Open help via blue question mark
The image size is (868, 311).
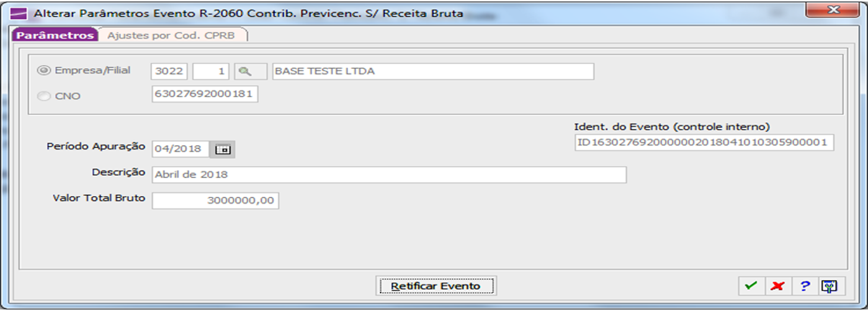click(805, 286)
